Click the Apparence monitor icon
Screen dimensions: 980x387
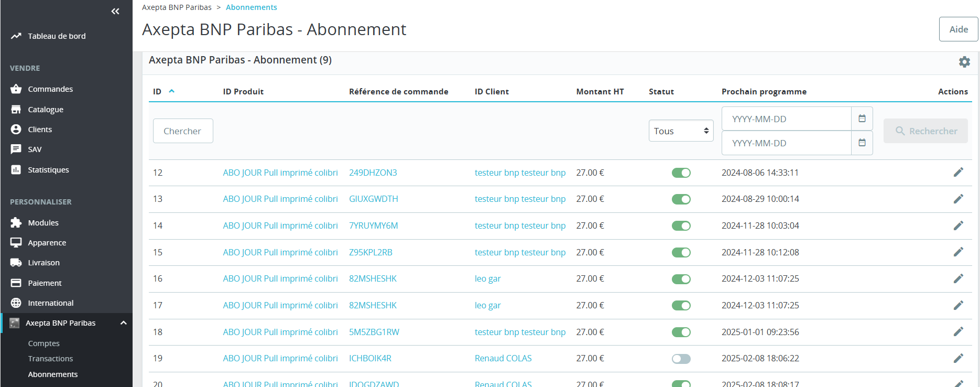coord(16,242)
